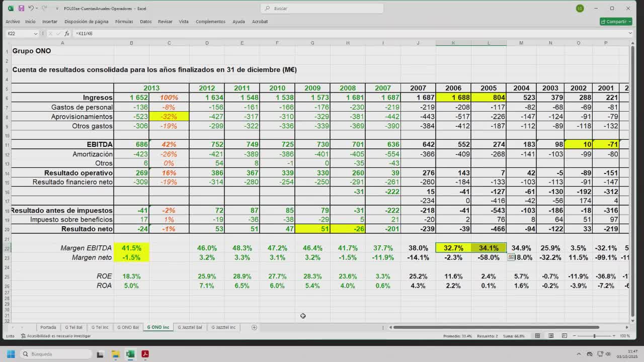The width and height of the screenshot is (644, 362).
Task: Open Task View from the taskbar
Action: pyautogui.click(x=100, y=354)
